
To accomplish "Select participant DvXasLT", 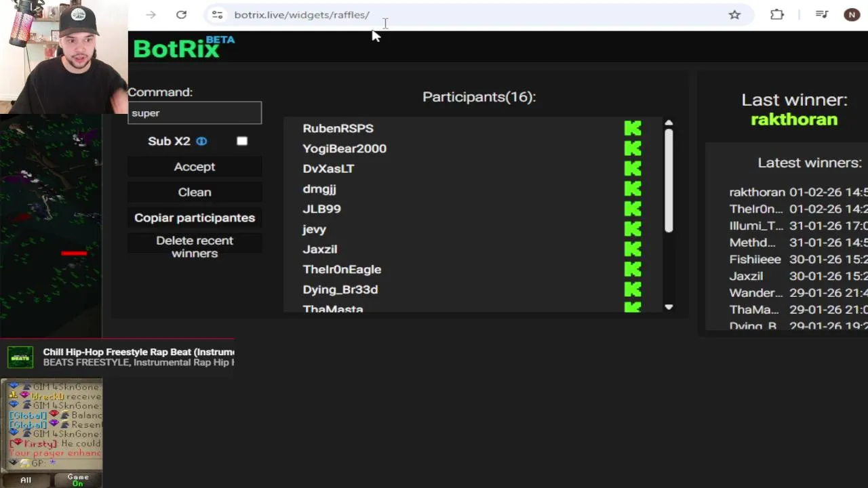I will [328, 169].
